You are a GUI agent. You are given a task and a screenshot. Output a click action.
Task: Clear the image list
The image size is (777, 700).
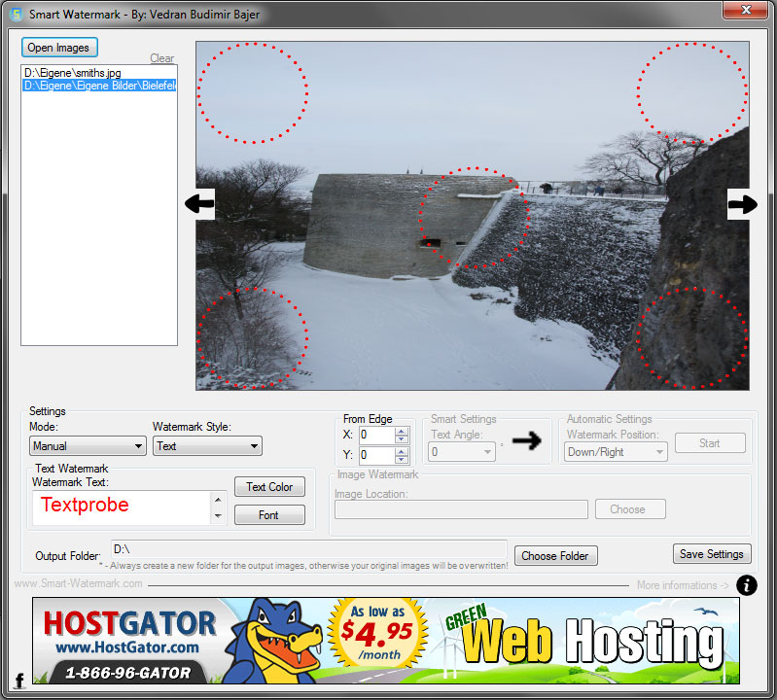click(x=162, y=58)
